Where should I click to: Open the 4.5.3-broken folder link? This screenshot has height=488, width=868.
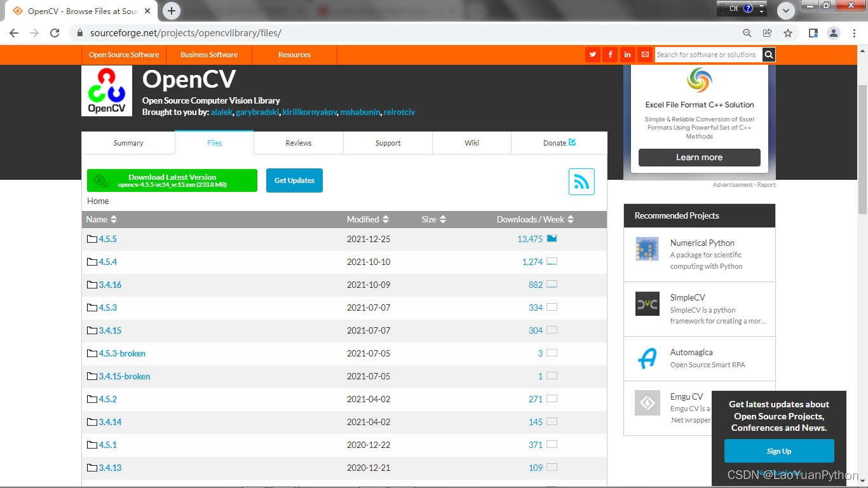point(122,353)
